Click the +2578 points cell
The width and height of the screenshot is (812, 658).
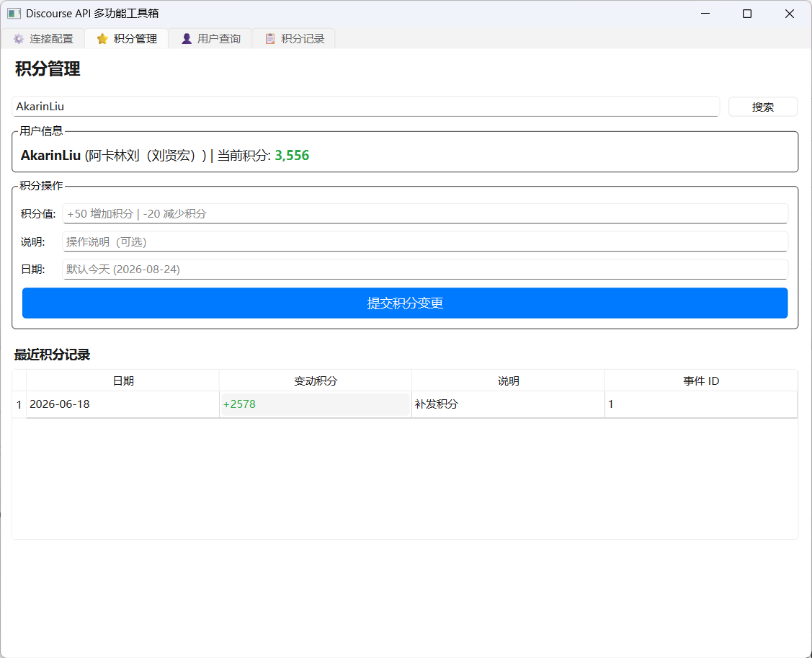[316, 404]
